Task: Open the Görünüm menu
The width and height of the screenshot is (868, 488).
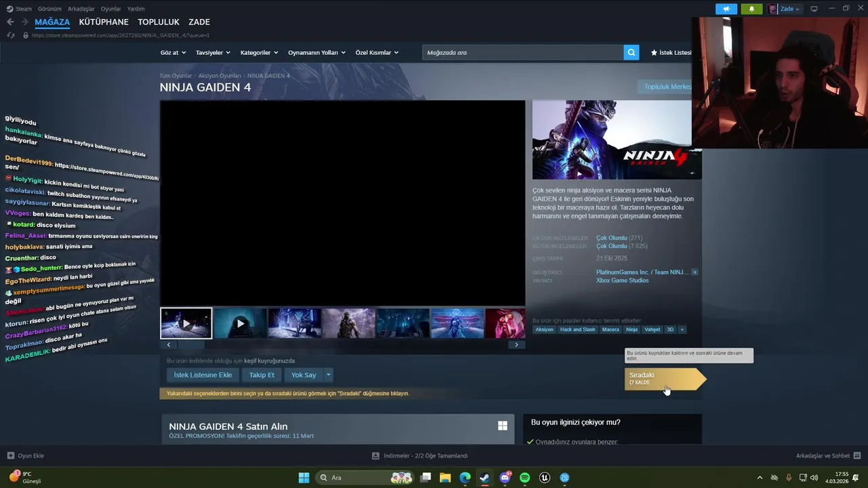Action: coord(50,9)
